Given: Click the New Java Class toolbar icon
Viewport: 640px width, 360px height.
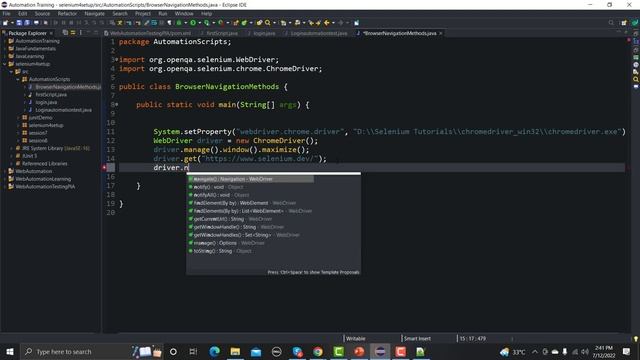Looking at the screenshot, I should click(x=244, y=23).
